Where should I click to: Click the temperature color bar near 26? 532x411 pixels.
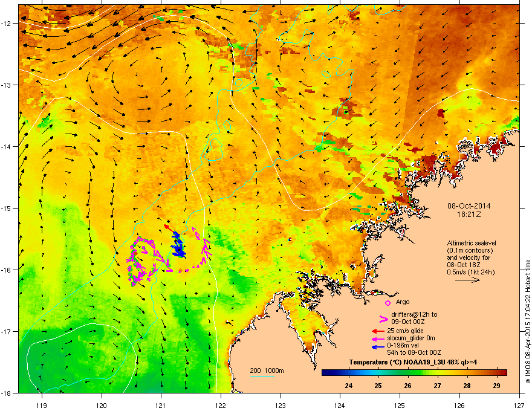click(x=408, y=373)
